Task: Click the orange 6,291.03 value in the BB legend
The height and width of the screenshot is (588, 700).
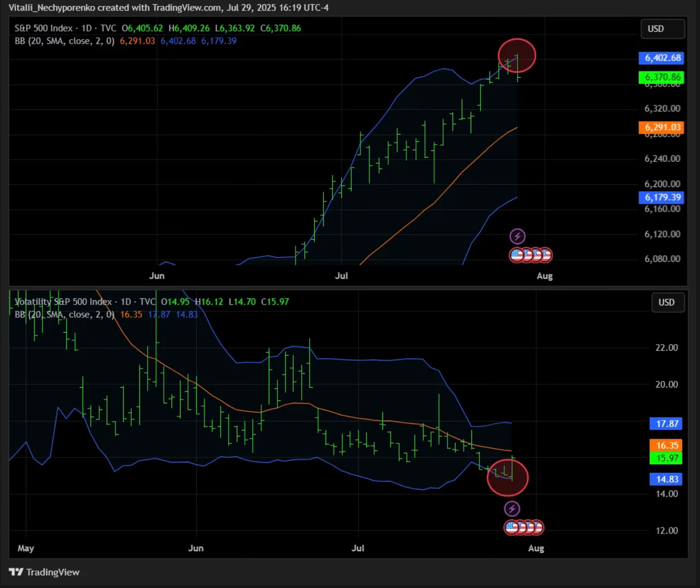Action: (x=138, y=41)
